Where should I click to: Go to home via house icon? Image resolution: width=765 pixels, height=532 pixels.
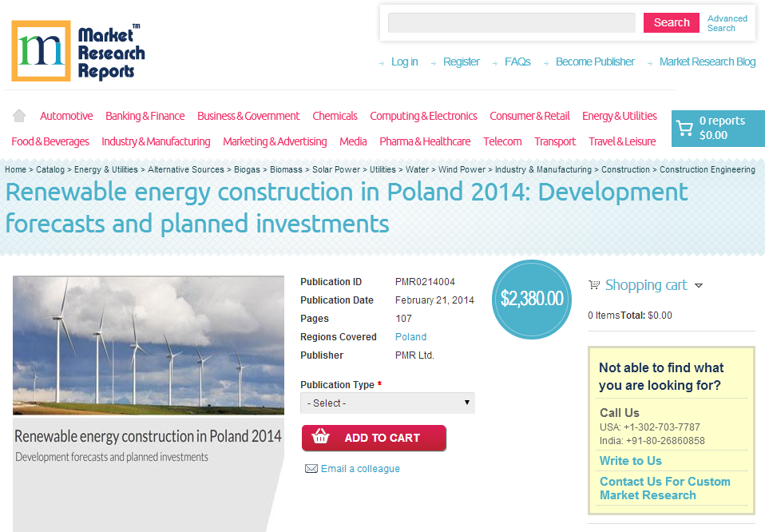point(19,116)
